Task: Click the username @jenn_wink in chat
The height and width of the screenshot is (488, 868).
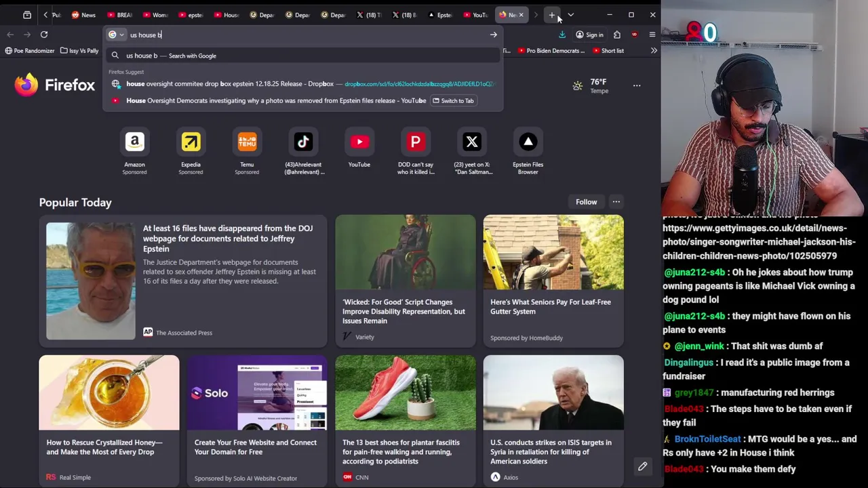Action: (698, 346)
